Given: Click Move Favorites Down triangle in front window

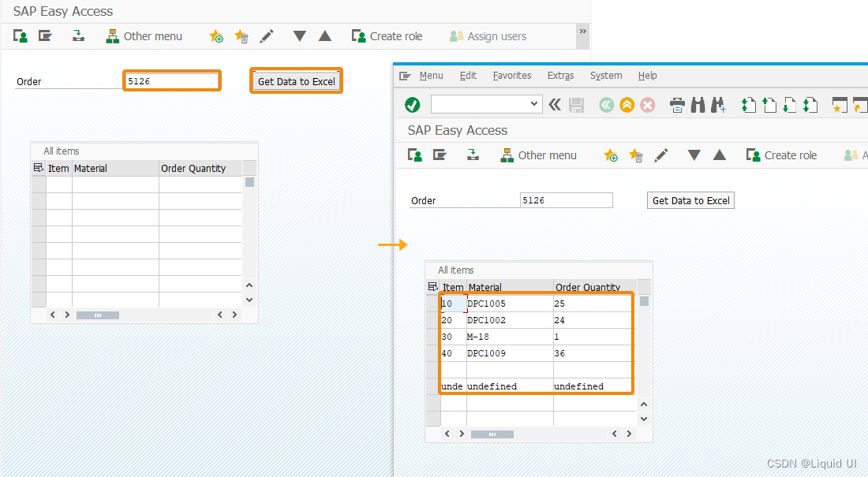Looking at the screenshot, I should (694, 155).
